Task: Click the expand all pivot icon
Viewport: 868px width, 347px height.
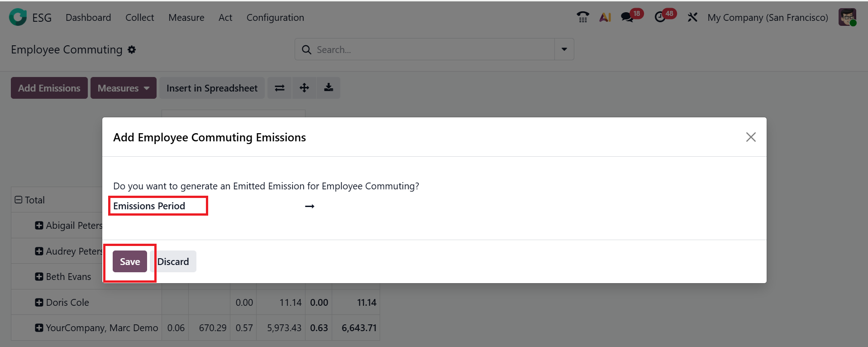Action: [304, 88]
